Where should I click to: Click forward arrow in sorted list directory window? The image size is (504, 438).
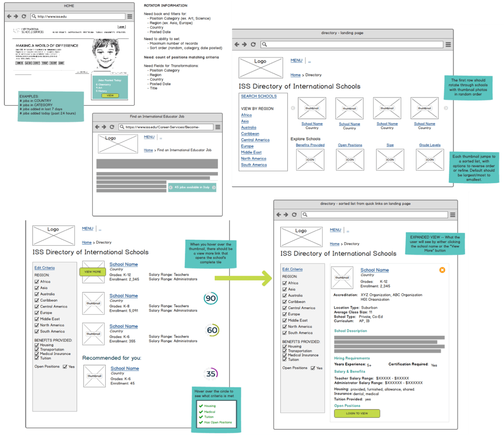(x=286, y=215)
